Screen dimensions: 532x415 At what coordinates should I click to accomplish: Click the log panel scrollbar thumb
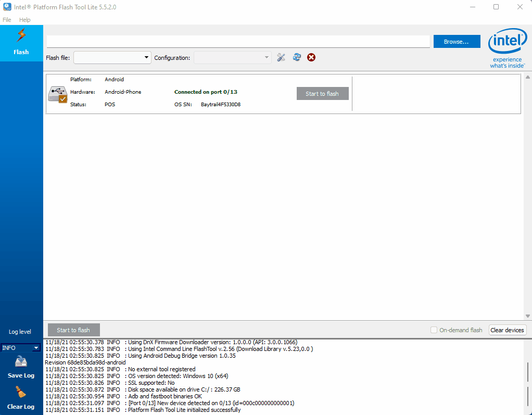click(x=528, y=372)
